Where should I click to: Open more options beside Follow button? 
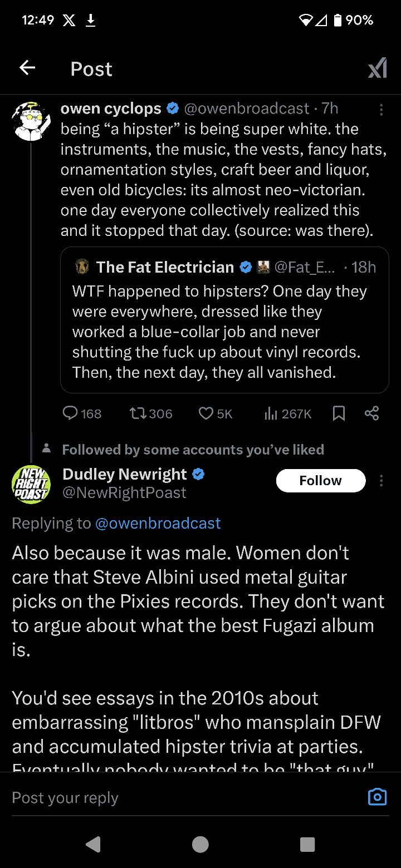(381, 480)
